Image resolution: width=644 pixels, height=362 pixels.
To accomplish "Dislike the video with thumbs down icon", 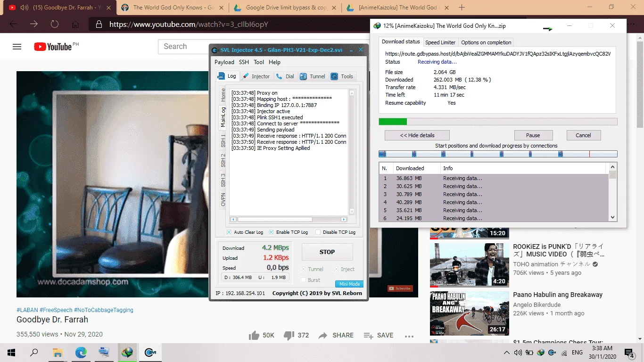I will pos(289,335).
